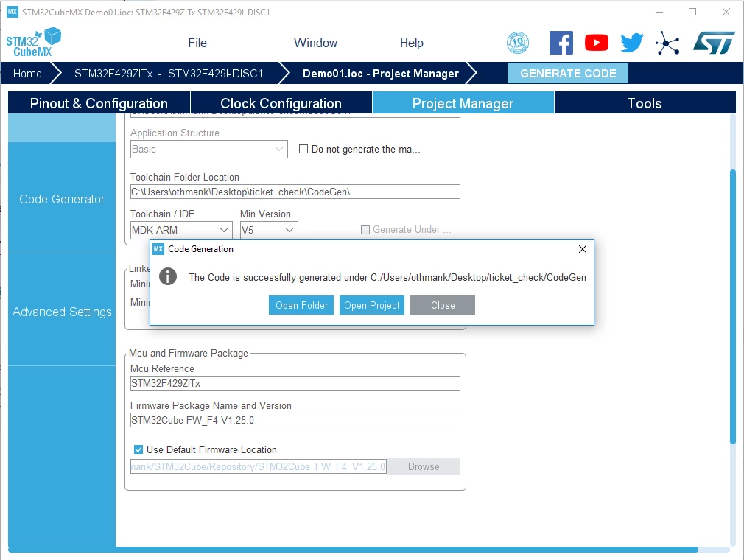Click the MX icon in main title bar

tap(13, 12)
